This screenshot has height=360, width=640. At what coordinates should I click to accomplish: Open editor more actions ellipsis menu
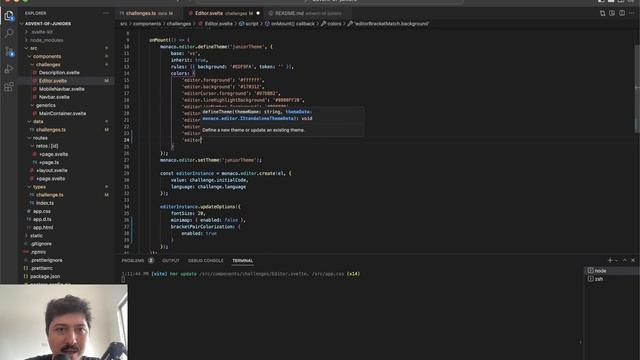(631, 13)
